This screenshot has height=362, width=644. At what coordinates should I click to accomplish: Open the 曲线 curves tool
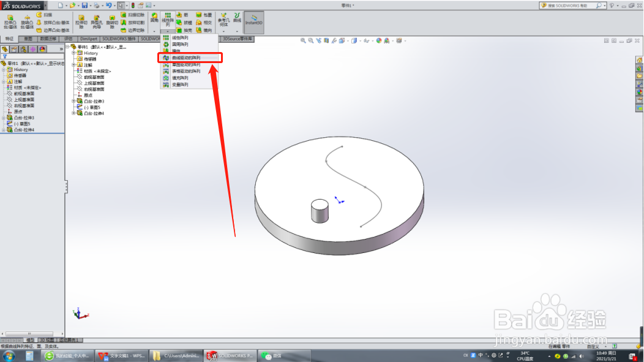click(237, 18)
